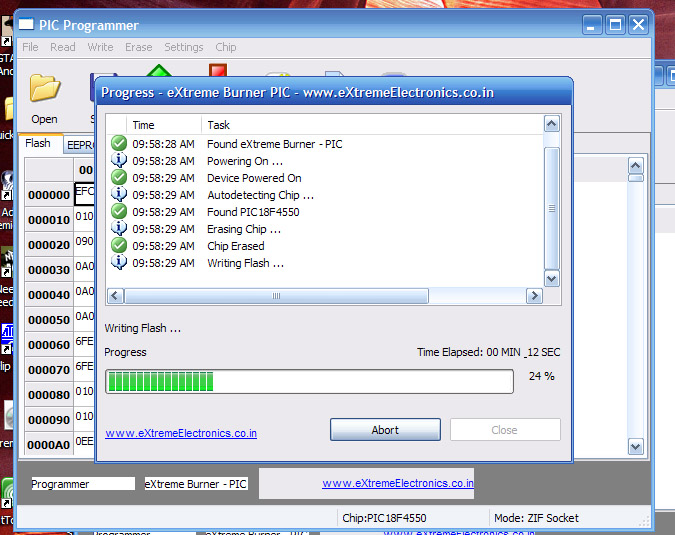The image size is (675, 535).
Task: Click address row 000070 in Flash table
Action: point(49,370)
